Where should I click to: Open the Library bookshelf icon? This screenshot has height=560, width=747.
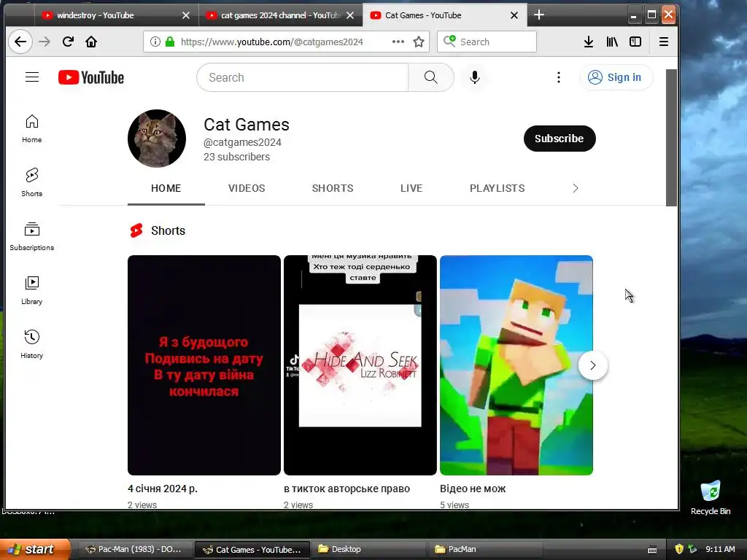pyautogui.click(x=612, y=42)
